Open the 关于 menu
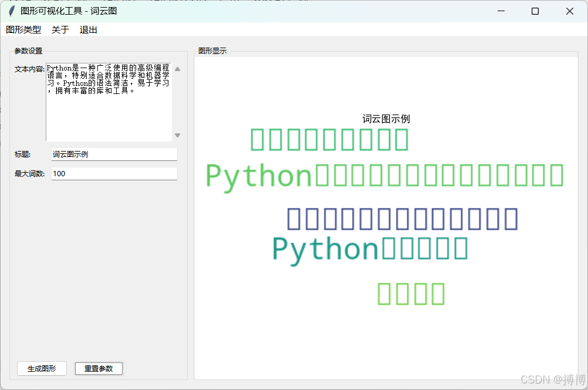 pos(60,29)
